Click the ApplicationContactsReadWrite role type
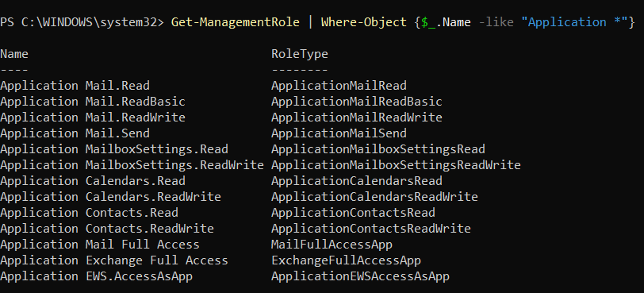 pyautogui.click(x=371, y=229)
